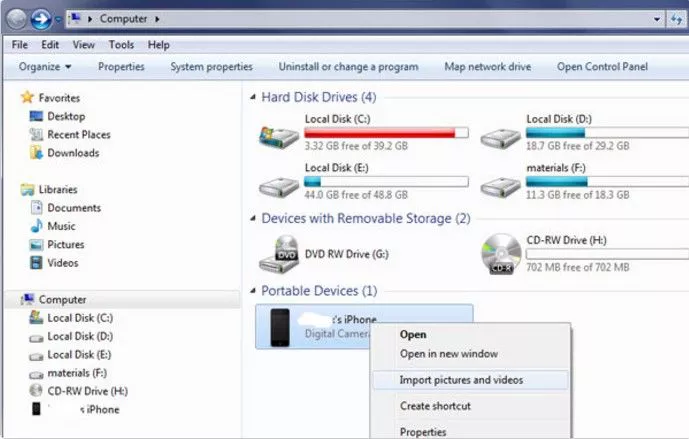Open the Organize dropdown menu
Viewport: 689px width, 439px height.
(x=45, y=67)
